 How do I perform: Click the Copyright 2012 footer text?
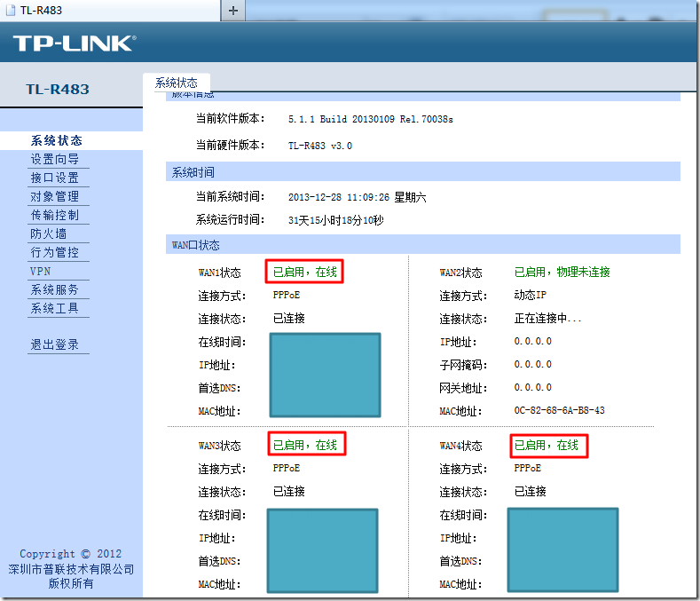tap(71, 554)
